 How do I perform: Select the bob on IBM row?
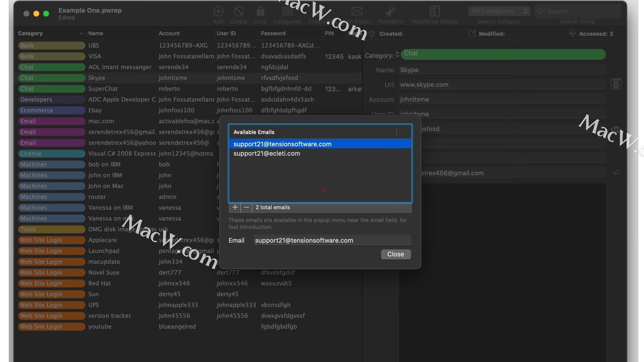click(117, 164)
